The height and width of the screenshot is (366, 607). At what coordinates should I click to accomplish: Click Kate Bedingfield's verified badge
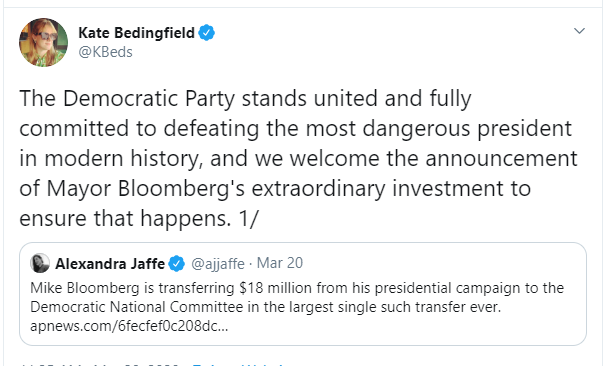click(x=207, y=33)
